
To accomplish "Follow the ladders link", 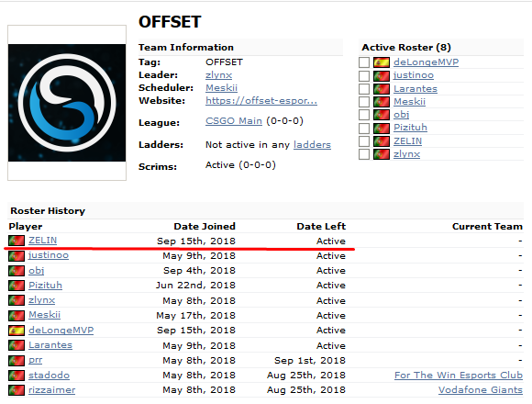I will (x=312, y=145).
